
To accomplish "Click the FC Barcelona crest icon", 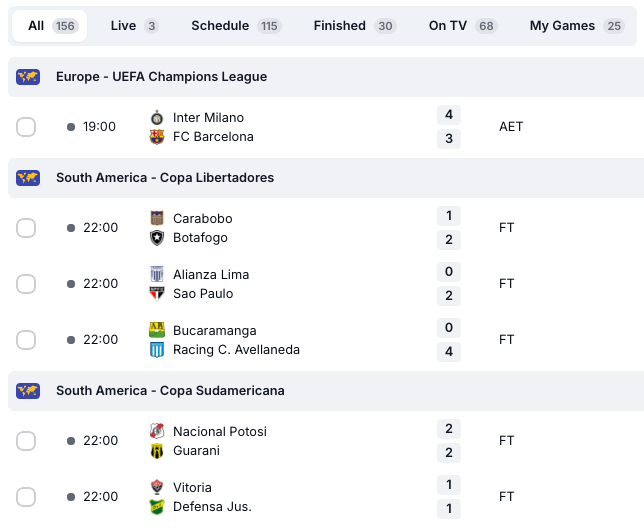I will point(157,137).
